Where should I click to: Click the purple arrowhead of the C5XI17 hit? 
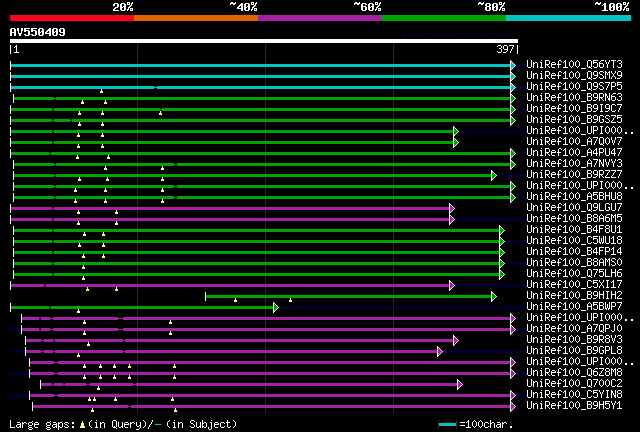pos(452,285)
